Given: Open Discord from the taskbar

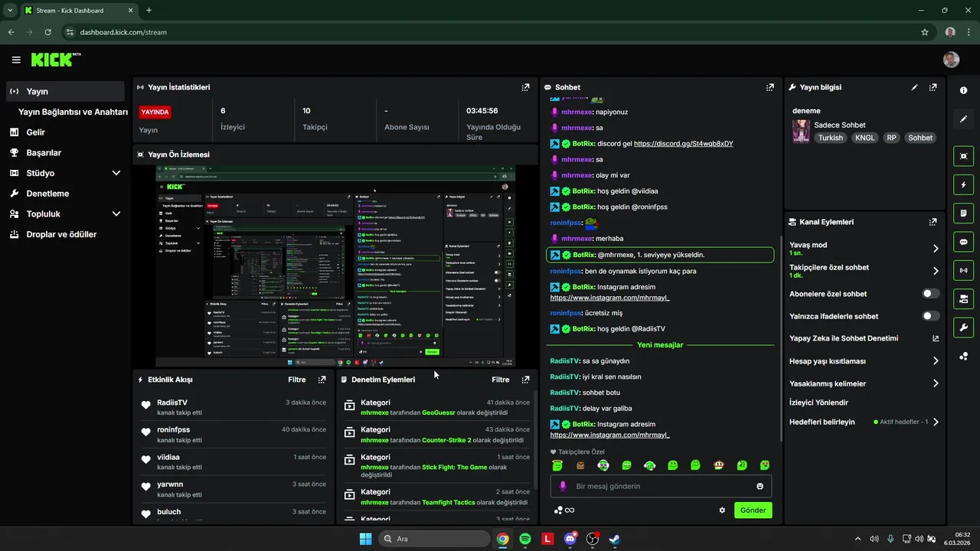Looking at the screenshot, I should pos(570,539).
